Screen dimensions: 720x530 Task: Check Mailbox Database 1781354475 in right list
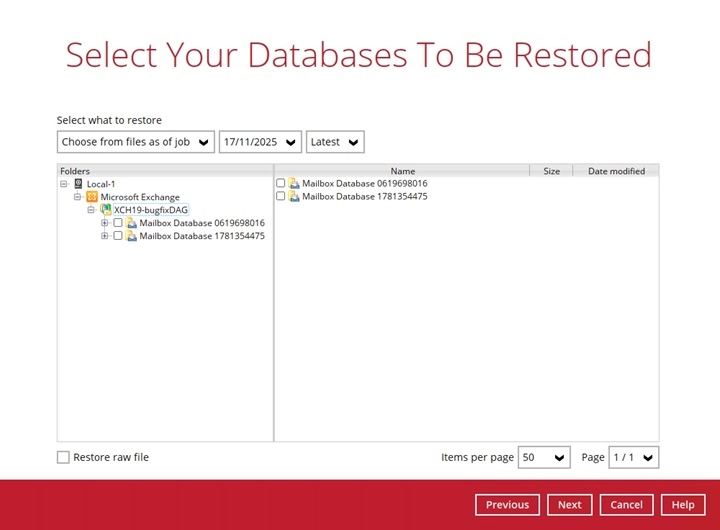click(x=281, y=197)
